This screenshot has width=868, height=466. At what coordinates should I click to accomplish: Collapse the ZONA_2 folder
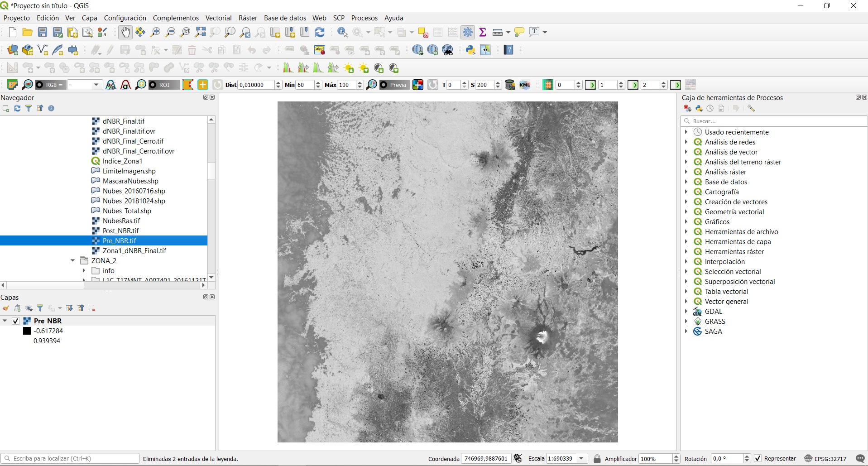(x=73, y=261)
